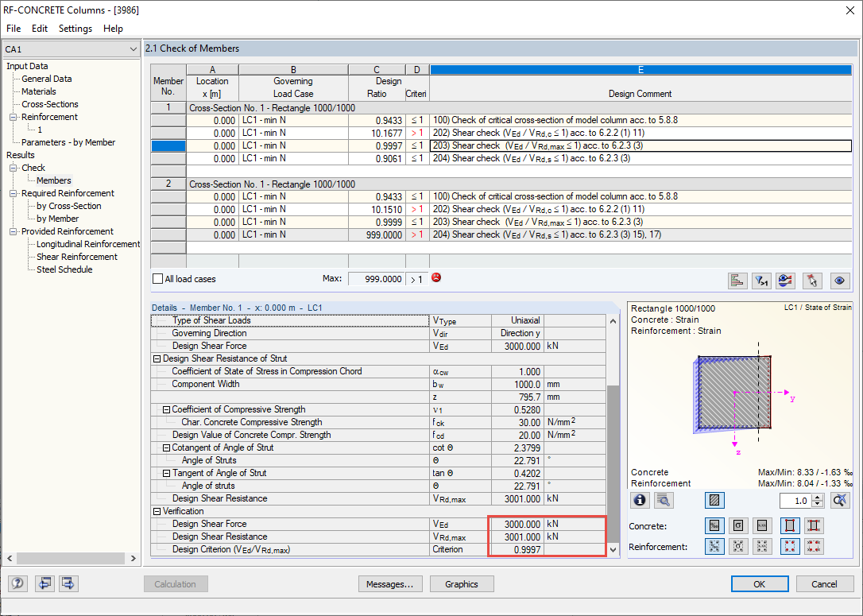
Task: Click the Messages... button
Action: pyautogui.click(x=389, y=584)
